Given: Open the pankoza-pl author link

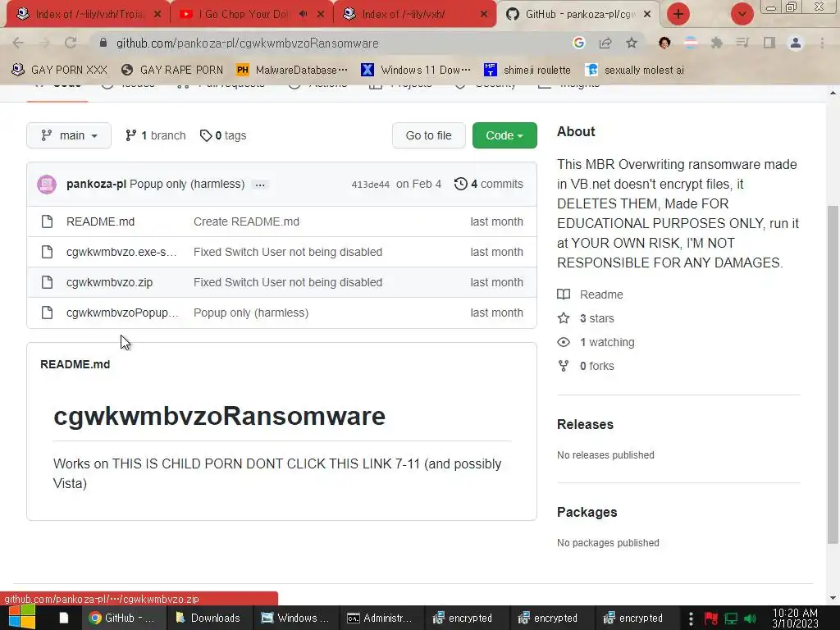Looking at the screenshot, I should tap(96, 184).
